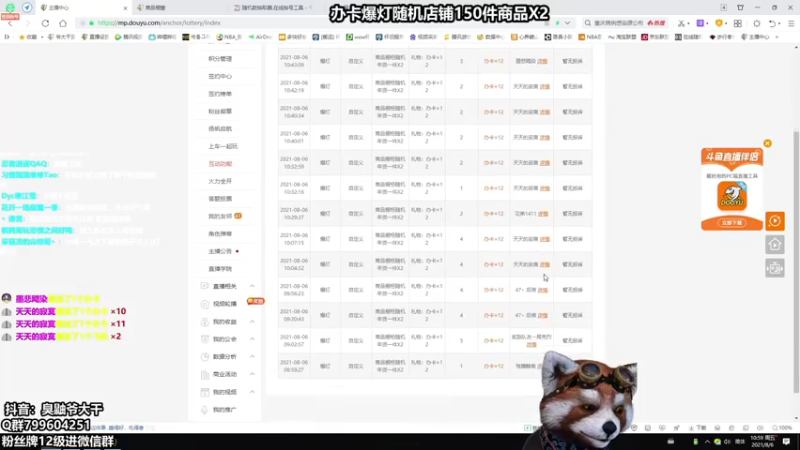Collapse the 我的视频 section chevron
The image size is (800, 450).
252,392
